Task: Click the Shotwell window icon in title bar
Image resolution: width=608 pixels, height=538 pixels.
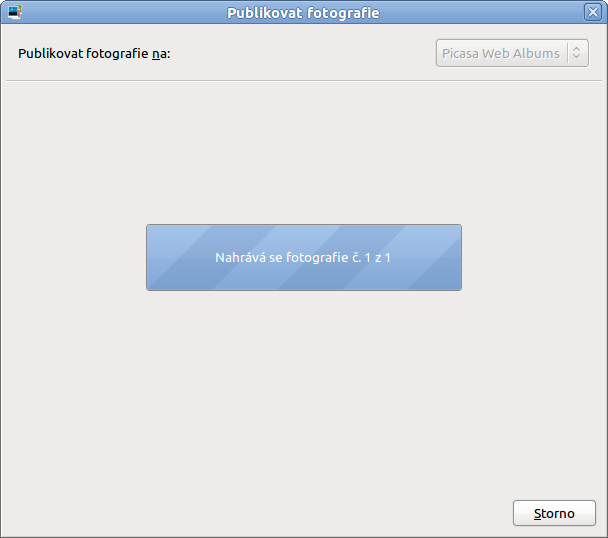Action: tap(15, 12)
